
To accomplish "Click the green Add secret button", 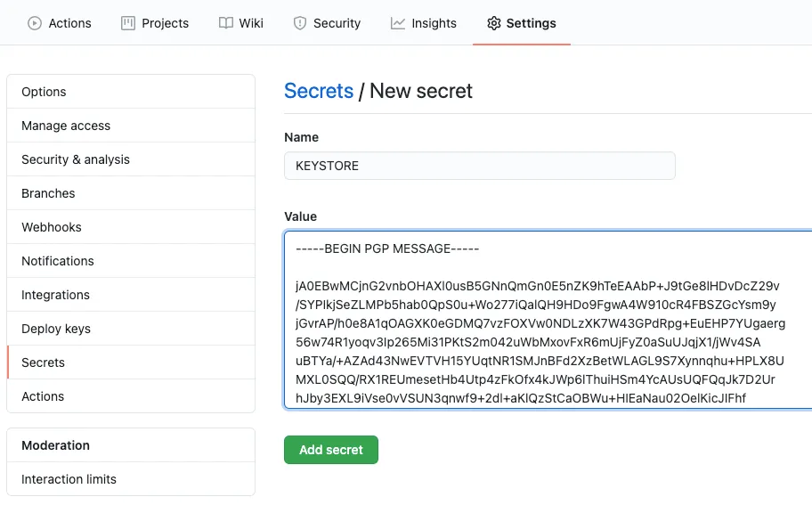I will [x=331, y=450].
